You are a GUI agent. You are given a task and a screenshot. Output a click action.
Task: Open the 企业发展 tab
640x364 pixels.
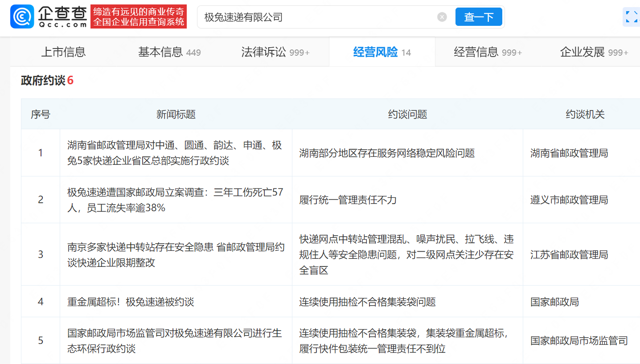(594, 52)
